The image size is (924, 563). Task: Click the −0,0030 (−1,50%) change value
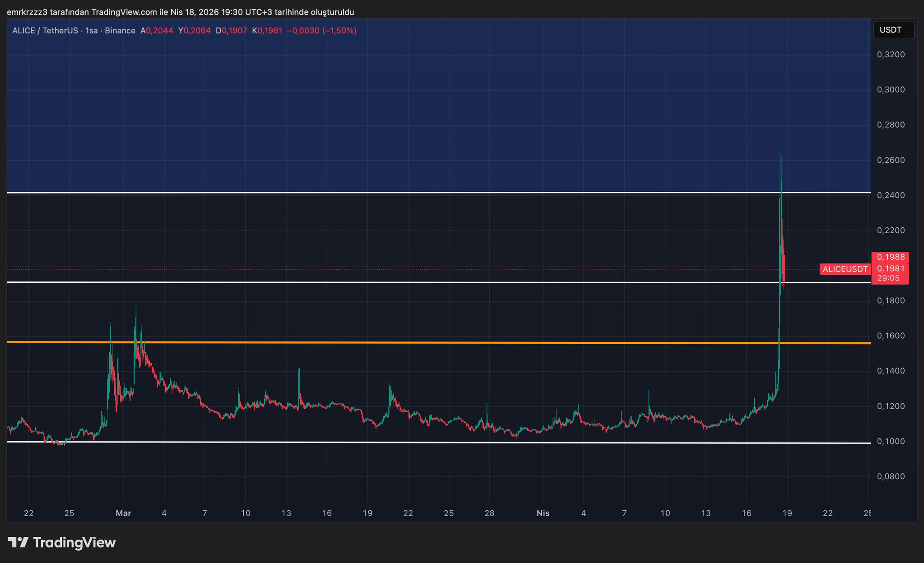pyautogui.click(x=321, y=31)
